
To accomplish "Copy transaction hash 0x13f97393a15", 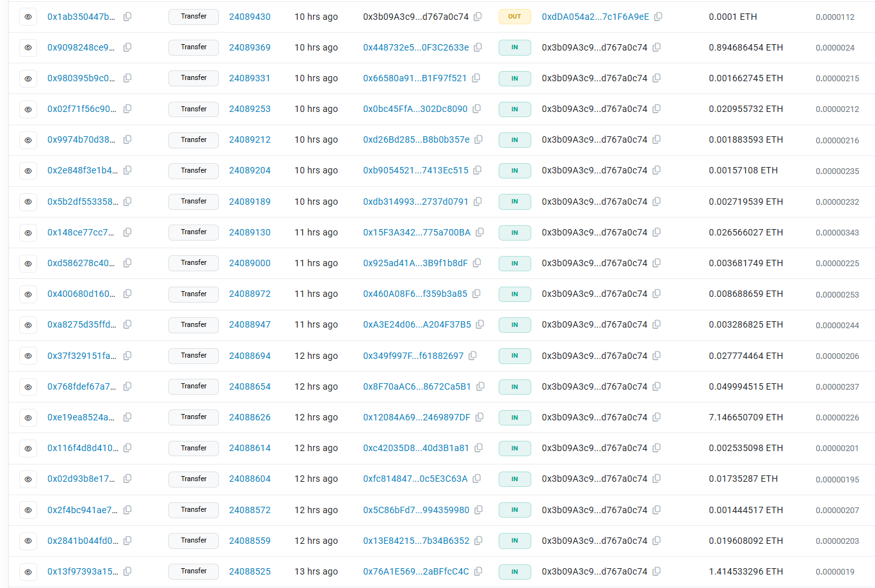I will click(x=127, y=571).
